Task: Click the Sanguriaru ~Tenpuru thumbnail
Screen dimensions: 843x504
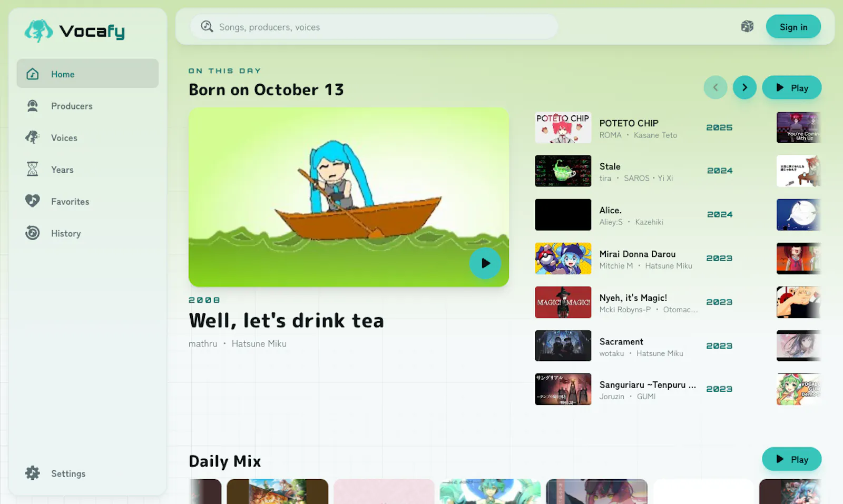Action: tap(563, 389)
